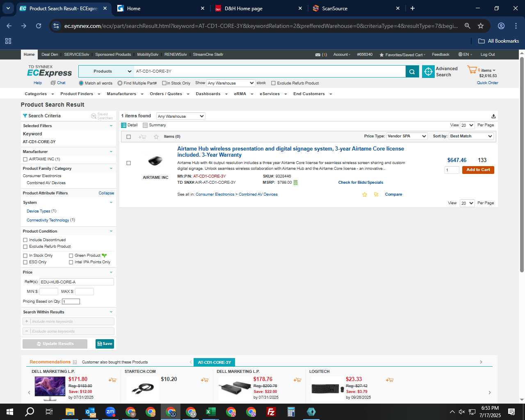Viewport: 525px width, 420px height.
Task: Click the add-to-cart icon in Items header
Action: click(x=142, y=137)
